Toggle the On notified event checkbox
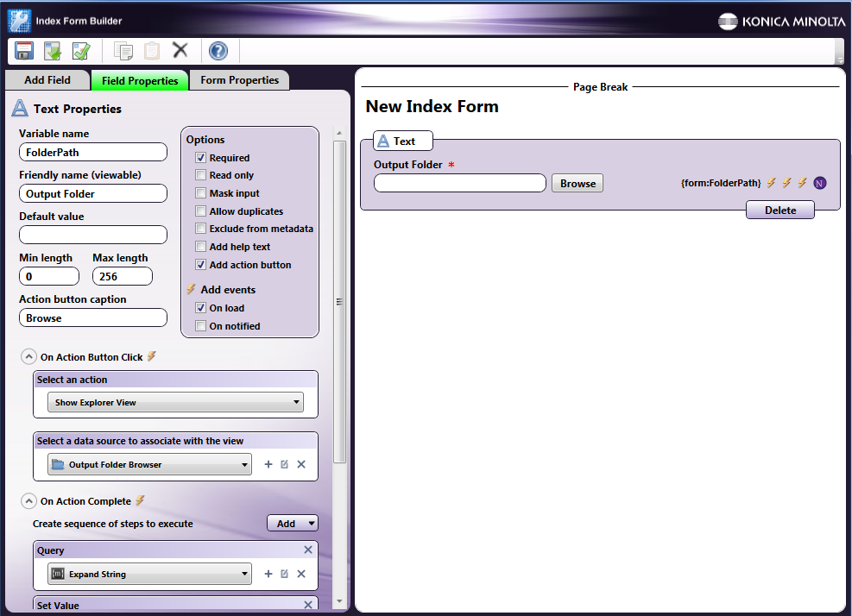This screenshot has height=616, width=852. click(x=200, y=326)
